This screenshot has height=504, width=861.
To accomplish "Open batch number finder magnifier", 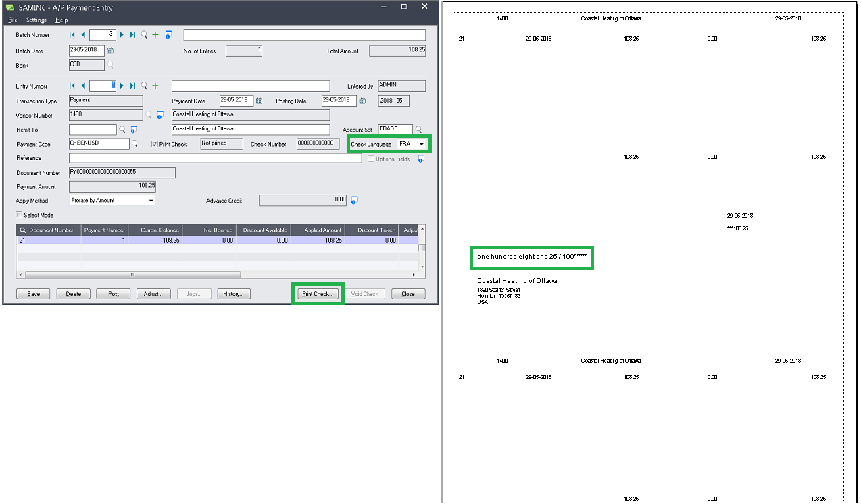I will [144, 34].
